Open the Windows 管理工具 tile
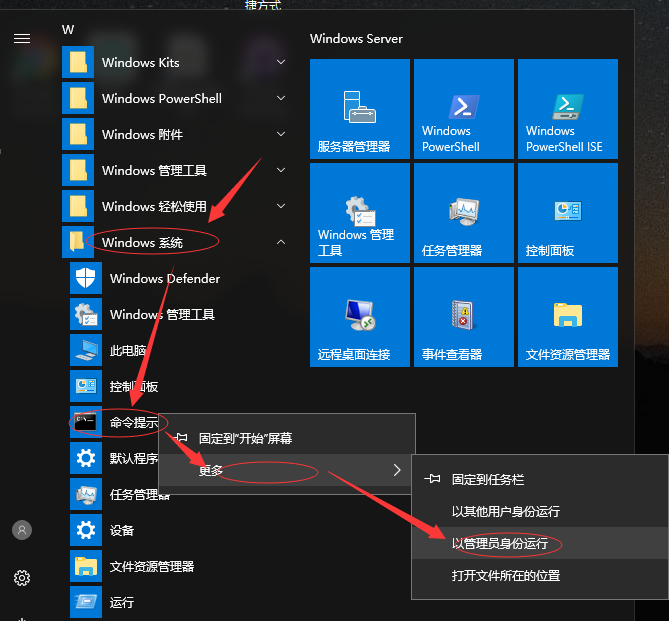 [x=360, y=213]
